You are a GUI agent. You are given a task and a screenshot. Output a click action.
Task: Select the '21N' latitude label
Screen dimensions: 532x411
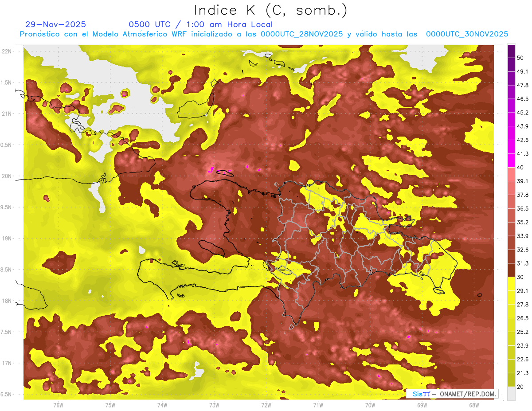(7, 114)
